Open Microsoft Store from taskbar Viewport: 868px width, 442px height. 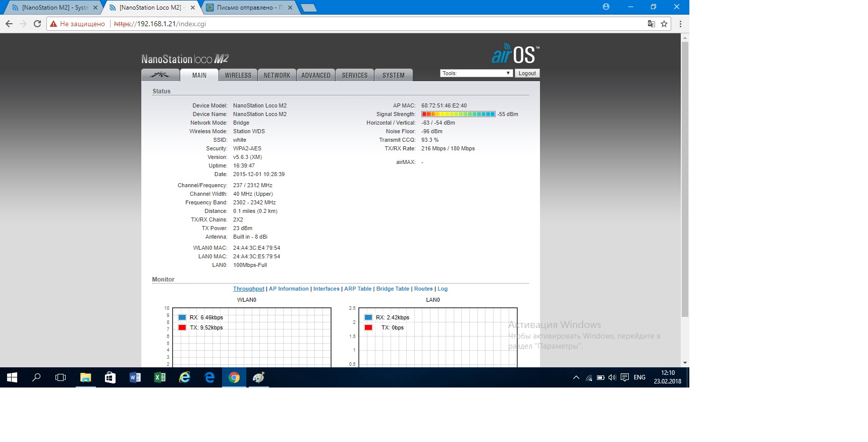tap(110, 377)
